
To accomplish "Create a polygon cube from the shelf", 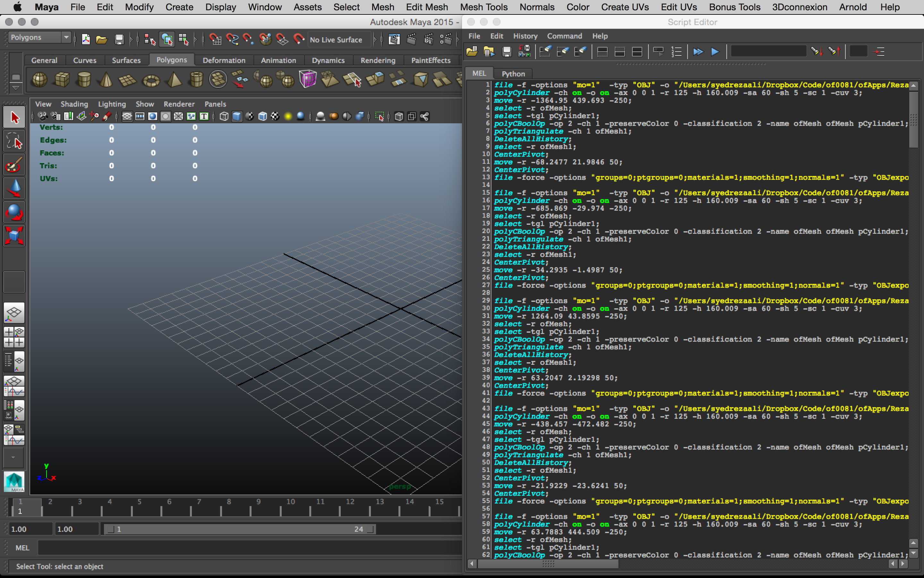I will 62,80.
